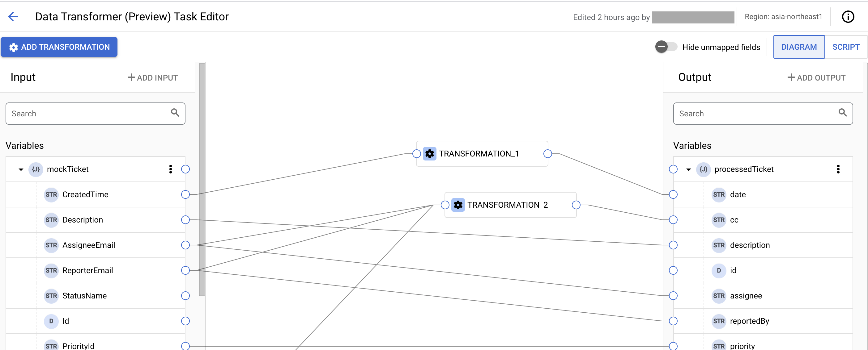Expand the processedTicket variable tree item
This screenshot has height=350, width=868.
[689, 169]
